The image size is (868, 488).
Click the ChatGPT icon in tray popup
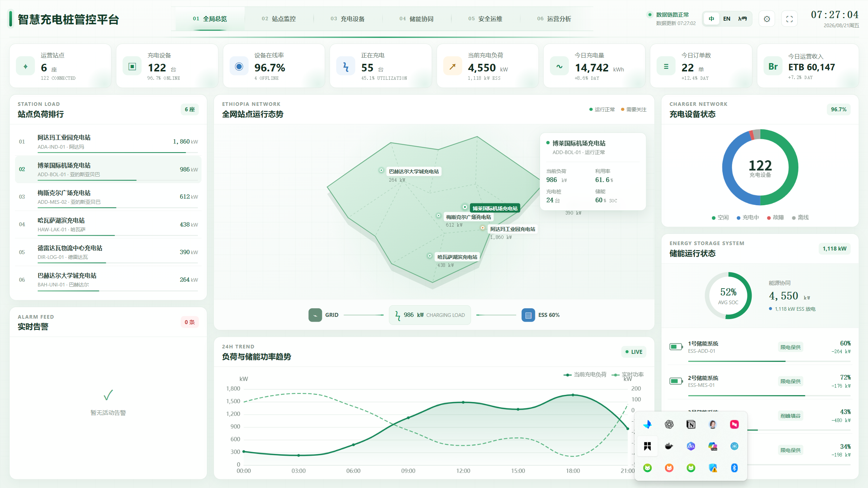[x=669, y=424]
